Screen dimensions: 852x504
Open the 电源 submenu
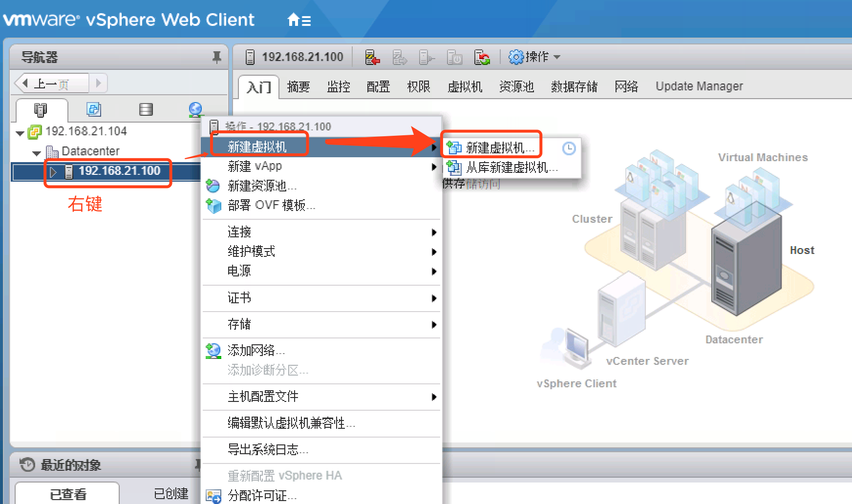(x=321, y=271)
